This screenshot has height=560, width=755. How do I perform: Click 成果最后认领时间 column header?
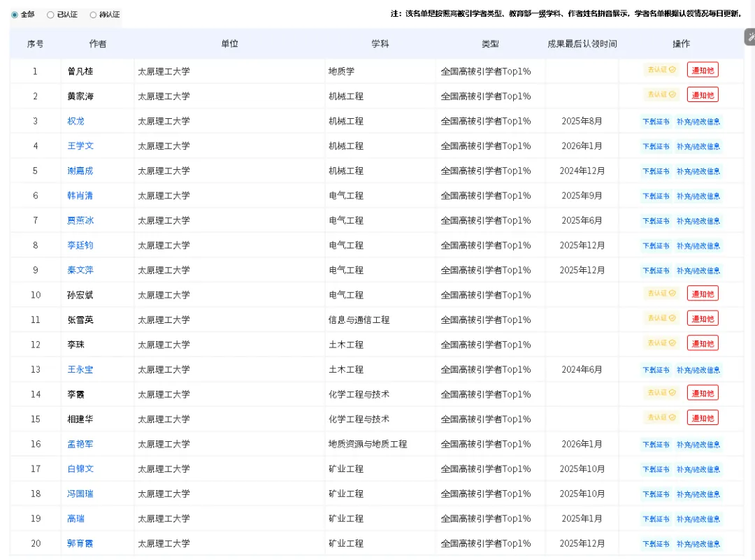tap(582, 44)
